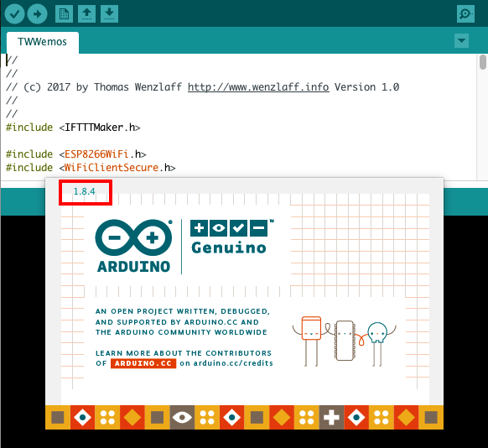The image size is (488, 448).
Task: Click on the WiFiClientSecure include line
Action: tap(91, 168)
